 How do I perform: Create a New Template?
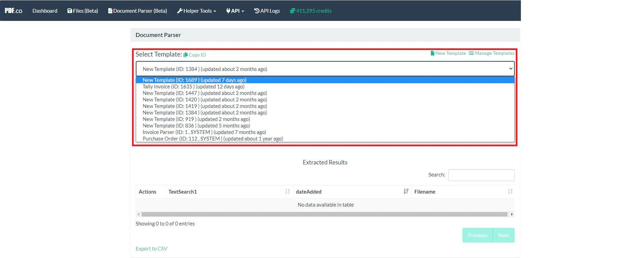pos(448,53)
